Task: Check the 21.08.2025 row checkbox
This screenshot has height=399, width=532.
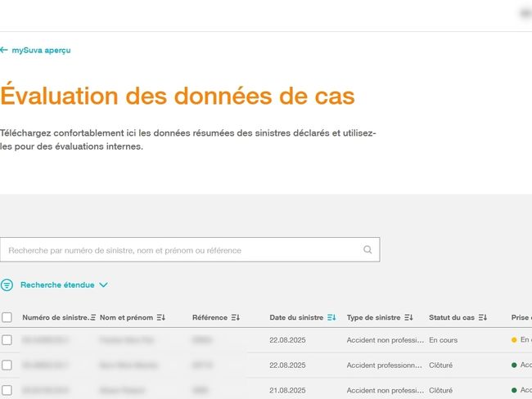Action: 7,390
